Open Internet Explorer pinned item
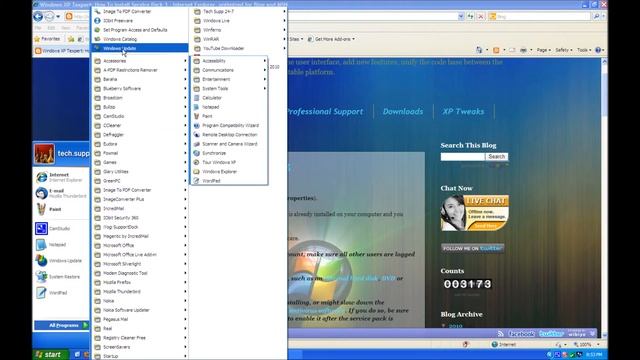This screenshot has height=360, width=640. [61, 177]
